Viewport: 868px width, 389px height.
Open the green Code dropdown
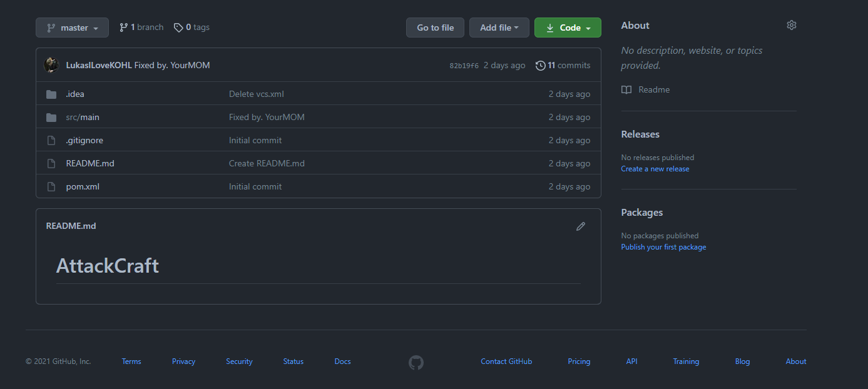[568, 28]
